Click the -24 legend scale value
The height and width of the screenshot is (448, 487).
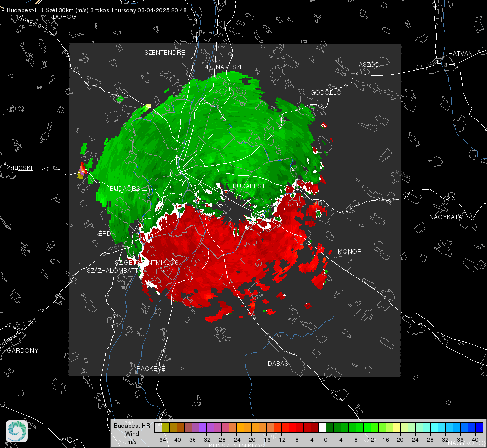click(236, 440)
